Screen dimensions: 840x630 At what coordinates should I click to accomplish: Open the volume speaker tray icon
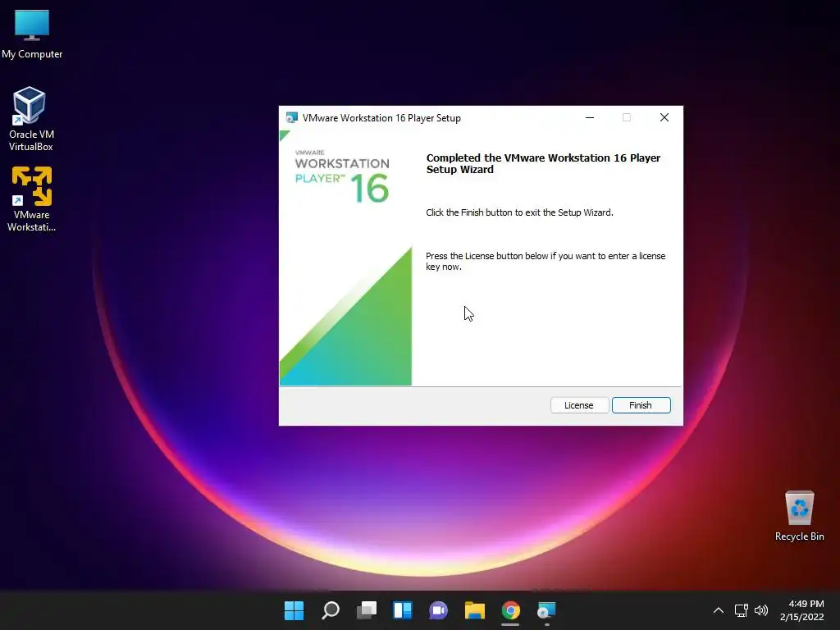[760, 610]
